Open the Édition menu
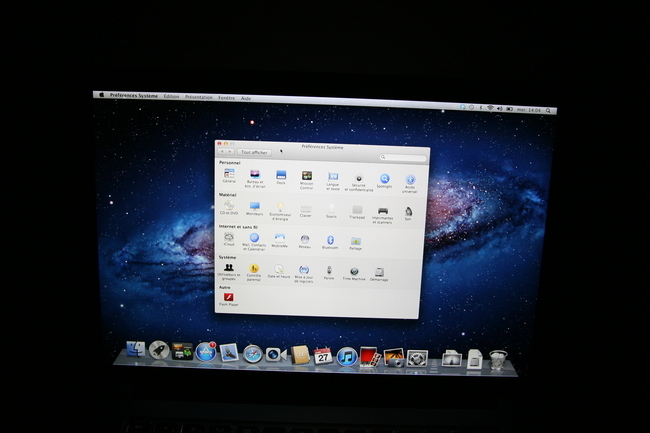 coord(171,97)
